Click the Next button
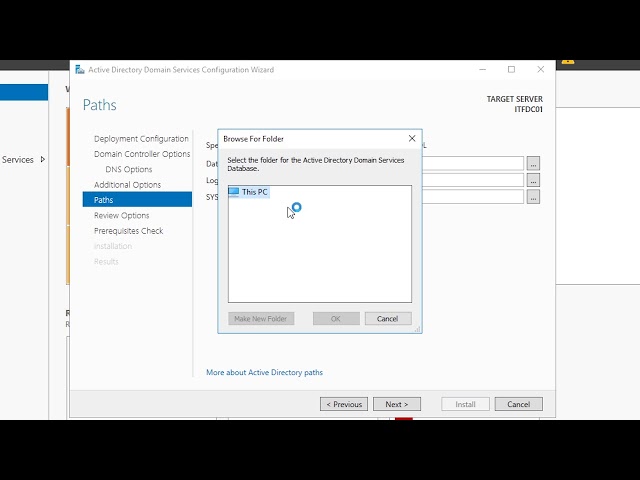640x480 pixels. pyautogui.click(x=397, y=404)
